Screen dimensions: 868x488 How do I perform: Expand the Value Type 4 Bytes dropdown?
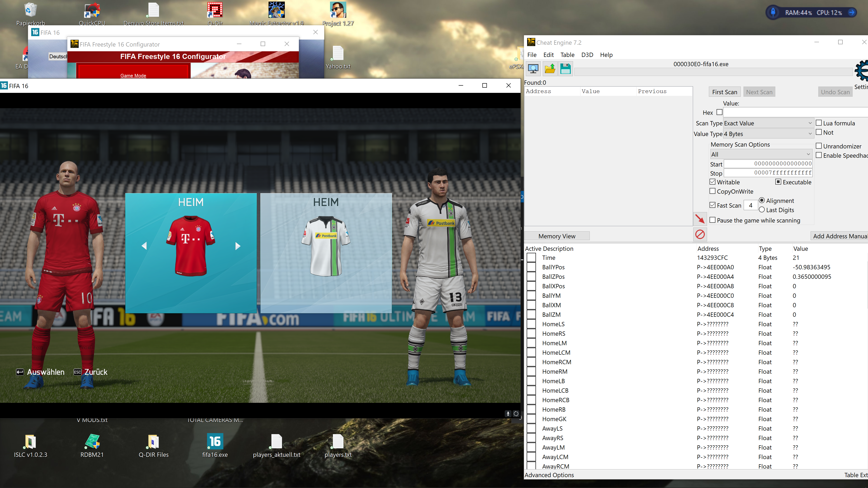pos(768,134)
